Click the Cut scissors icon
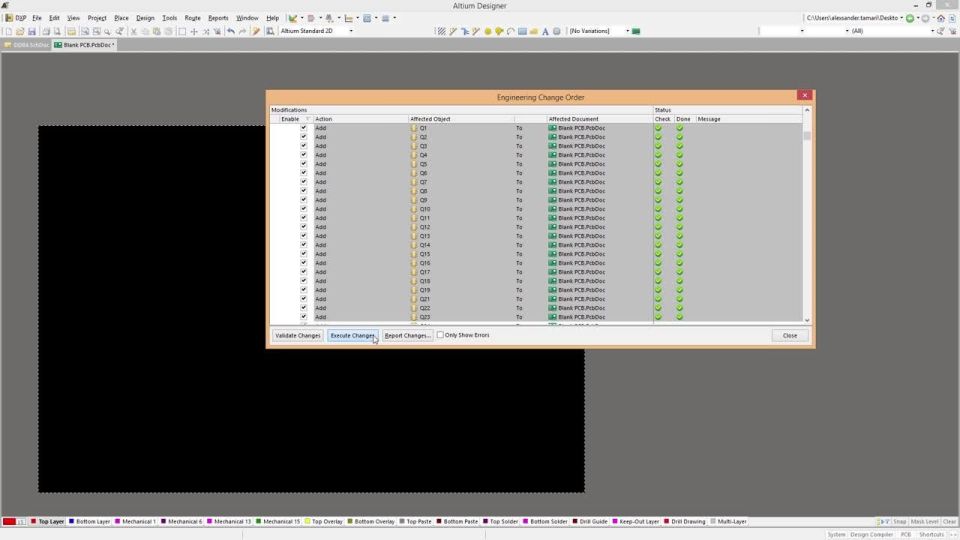This screenshot has height=540, width=960. tap(133, 31)
